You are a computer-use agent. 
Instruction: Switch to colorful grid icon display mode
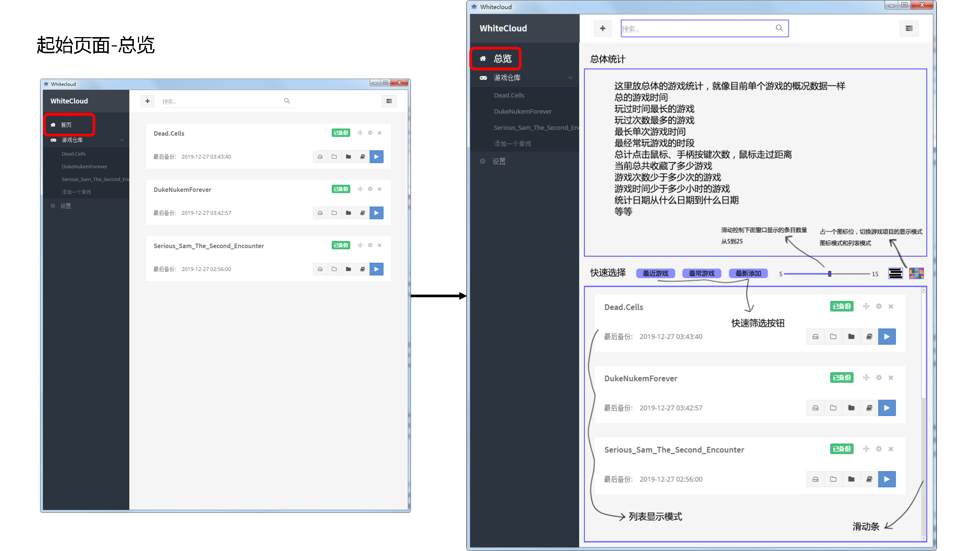pos(916,273)
